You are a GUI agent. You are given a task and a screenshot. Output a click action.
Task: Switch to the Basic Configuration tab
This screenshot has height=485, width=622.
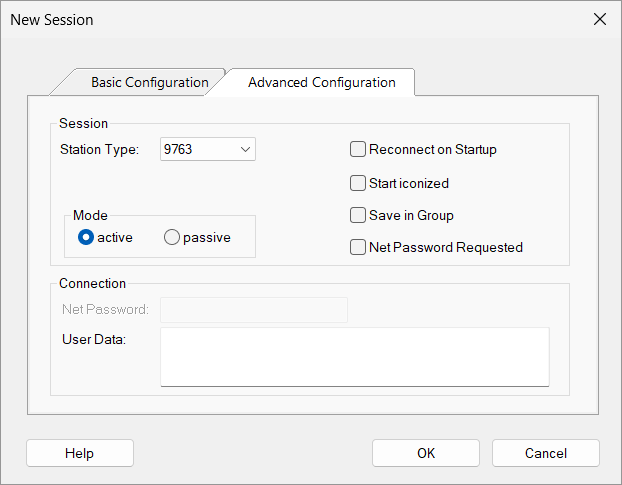[150, 82]
